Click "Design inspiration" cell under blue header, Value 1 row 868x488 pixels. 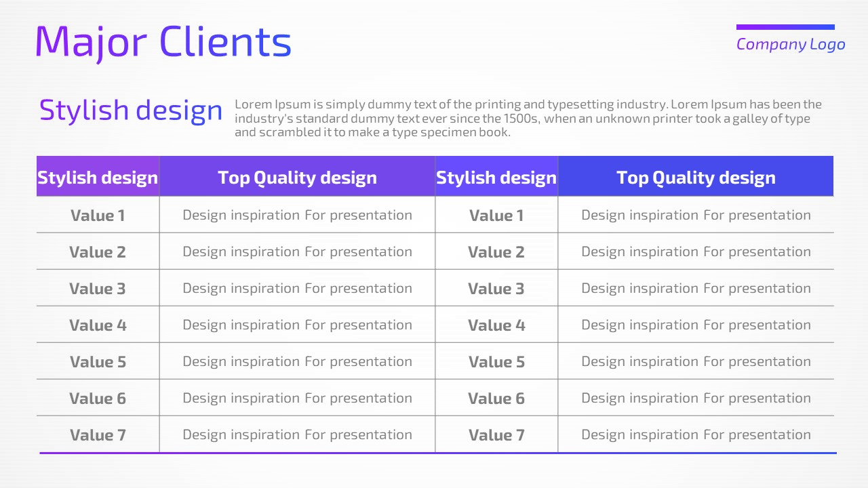point(696,216)
